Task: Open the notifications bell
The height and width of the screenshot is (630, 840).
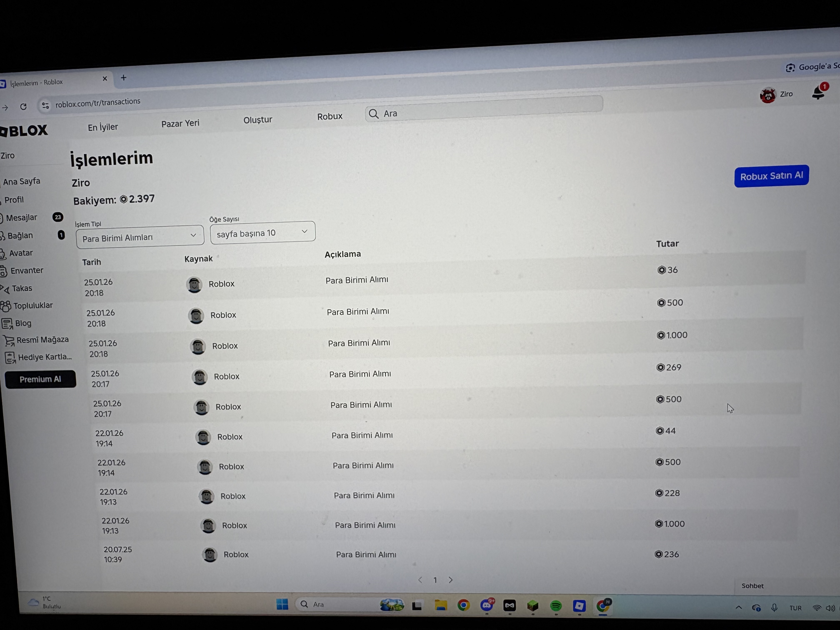Action: pos(818,92)
